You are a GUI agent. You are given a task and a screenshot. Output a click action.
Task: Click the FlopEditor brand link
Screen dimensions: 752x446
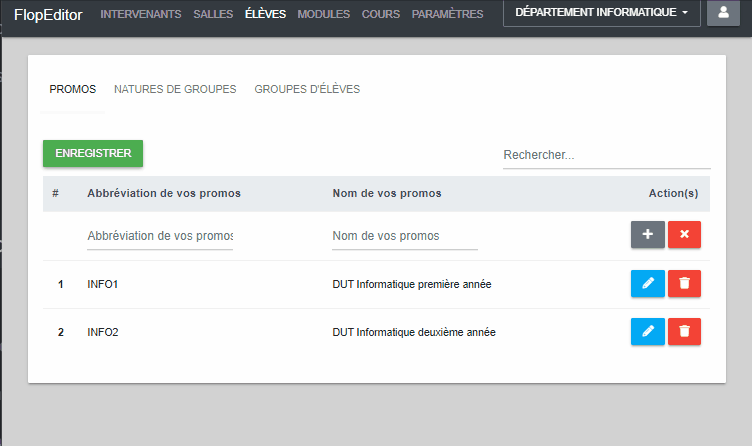[x=49, y=15]
